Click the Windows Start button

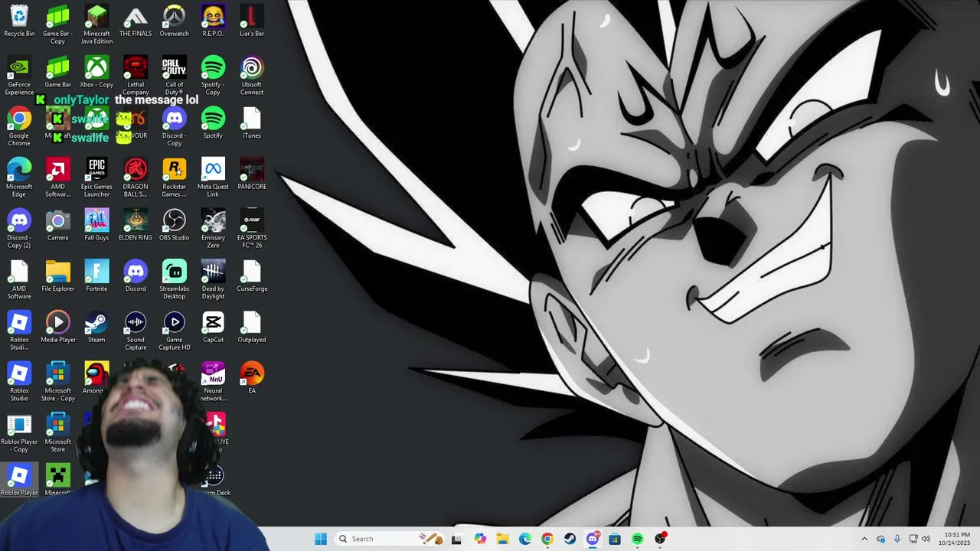pos(321,539)
